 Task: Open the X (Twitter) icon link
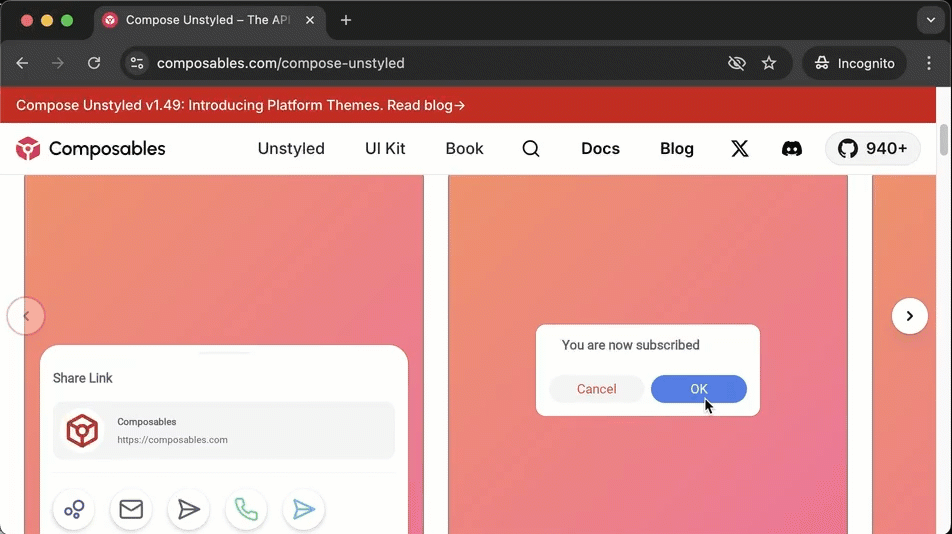click(739, 149)
